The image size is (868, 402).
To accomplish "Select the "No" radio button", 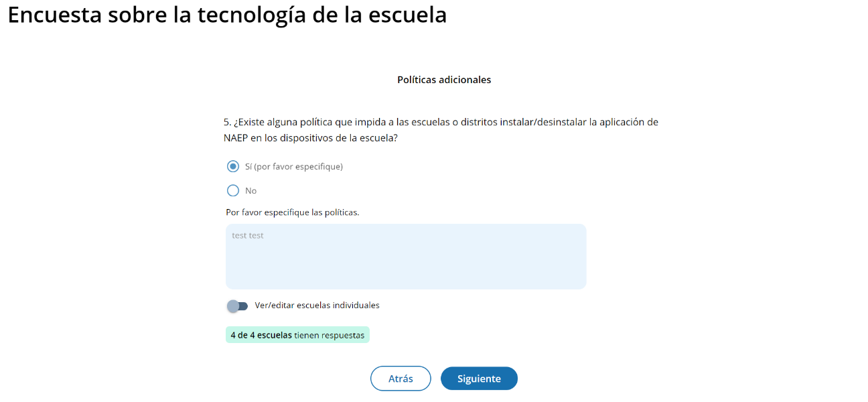I will point(233,191).
